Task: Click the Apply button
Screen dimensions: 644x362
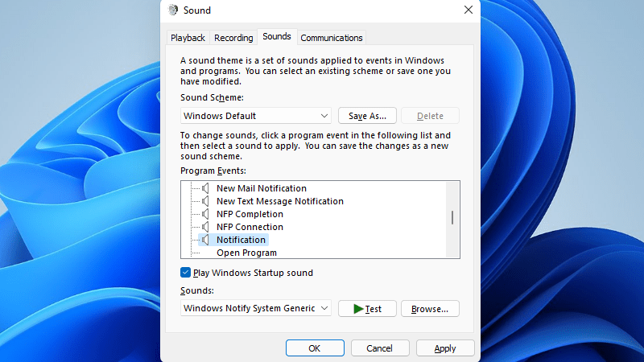Action: tap(445, 348)
